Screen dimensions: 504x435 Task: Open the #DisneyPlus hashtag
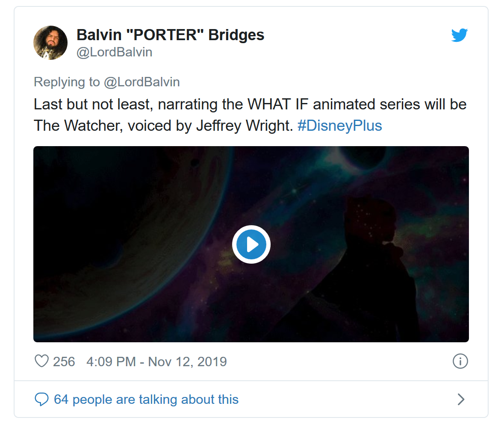click(x=339, y=126)
